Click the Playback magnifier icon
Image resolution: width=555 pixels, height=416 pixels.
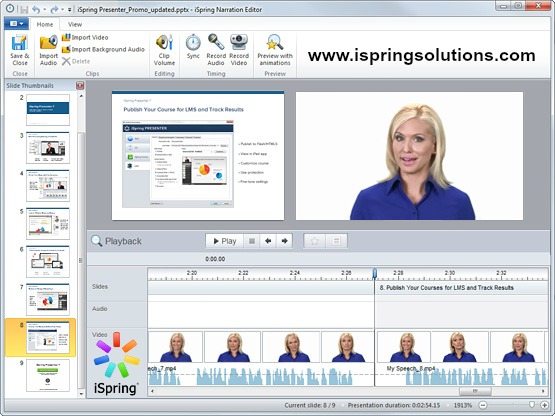point(96,241)
